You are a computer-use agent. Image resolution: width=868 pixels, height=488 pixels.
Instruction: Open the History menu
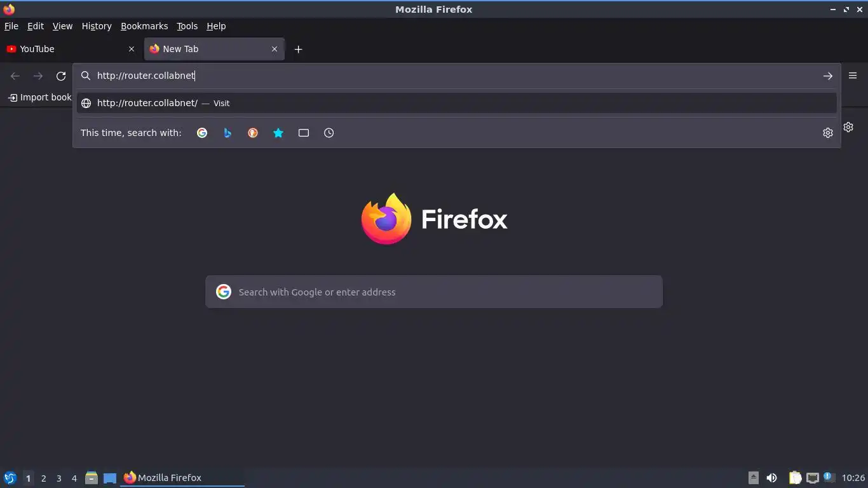(x=97, y=26)
